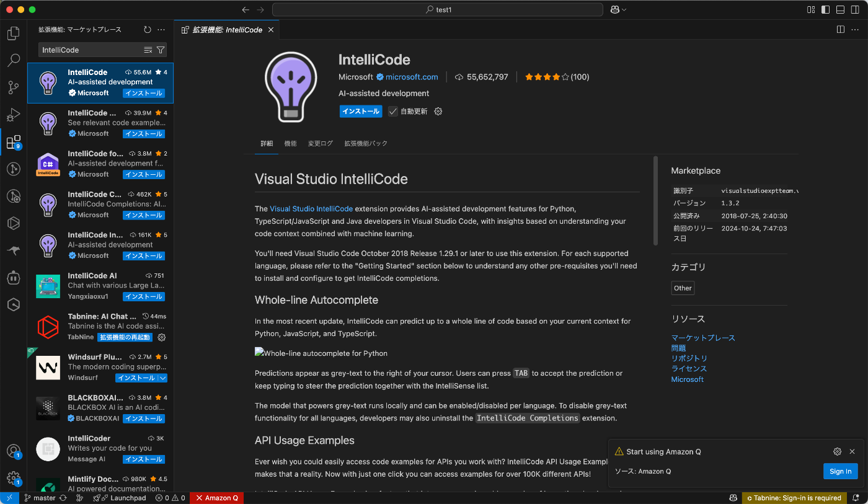This screenshot has height=504, width=868.
Task: Click Sign in on Amazon Q notification
Action: pyautogui.click(x=841, y=471)
